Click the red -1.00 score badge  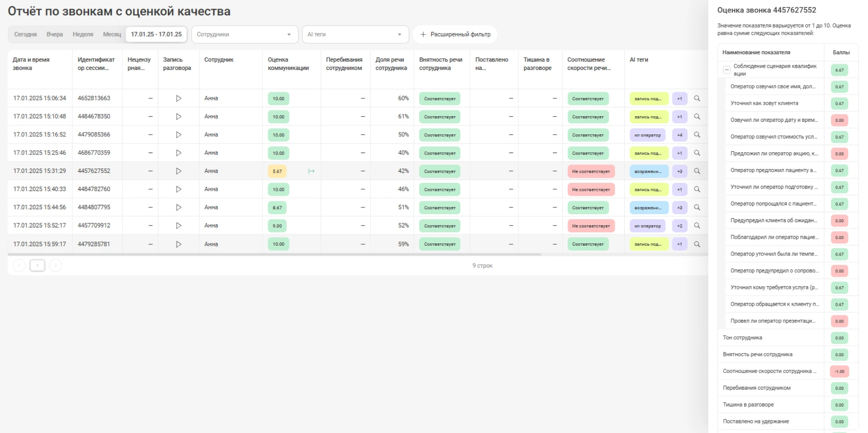[x=839, y=372]
